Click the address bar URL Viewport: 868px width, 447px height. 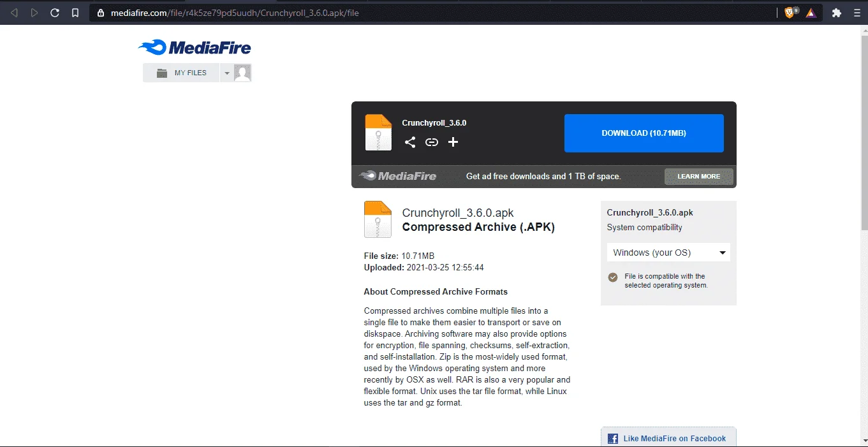pos(235,13)
